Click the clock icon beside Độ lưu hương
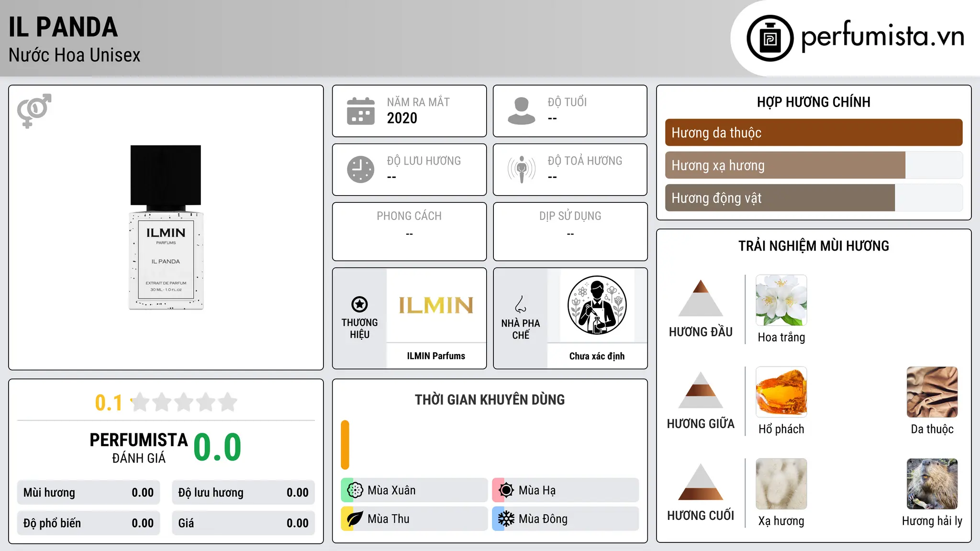980x551 pixels. coord(361,169)
